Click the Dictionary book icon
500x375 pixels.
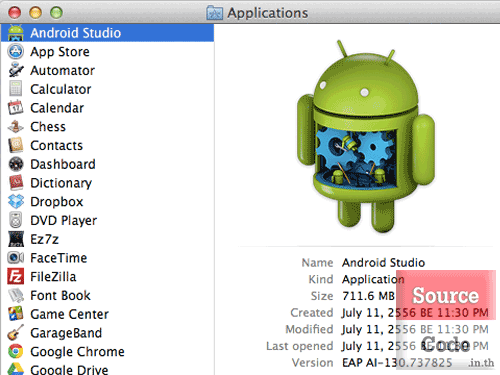coord(16,183)
